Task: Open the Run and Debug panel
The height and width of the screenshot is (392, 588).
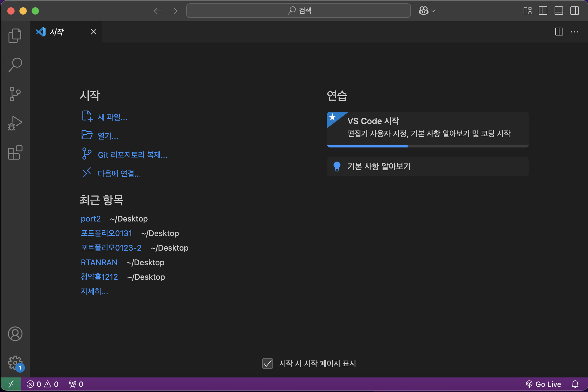Action: 15,123
